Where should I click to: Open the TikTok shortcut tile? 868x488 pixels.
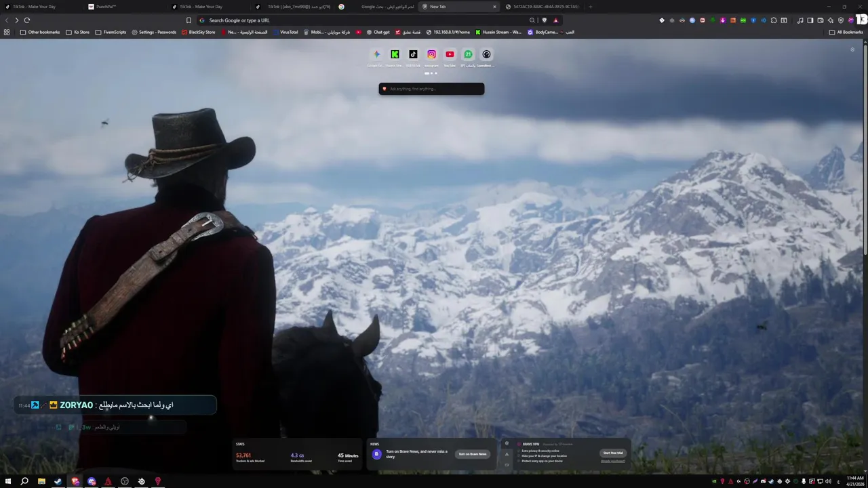[x=413, y=54]
